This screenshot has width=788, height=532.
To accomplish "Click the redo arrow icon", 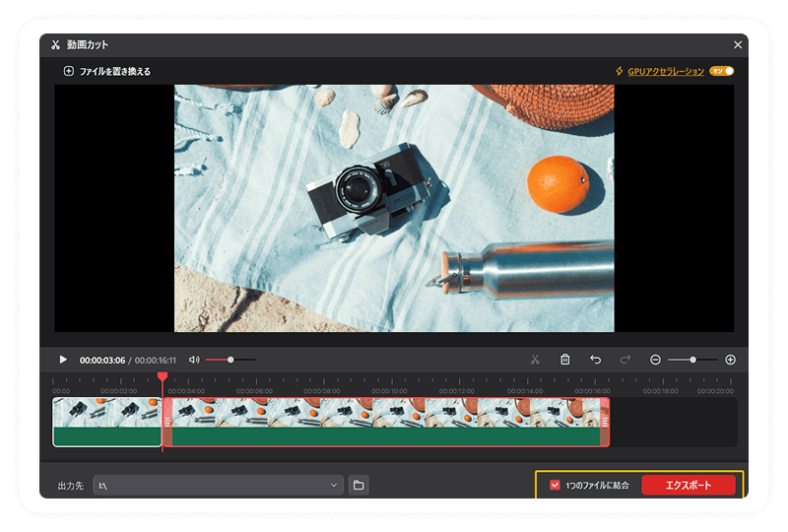I will pos(625,360).
